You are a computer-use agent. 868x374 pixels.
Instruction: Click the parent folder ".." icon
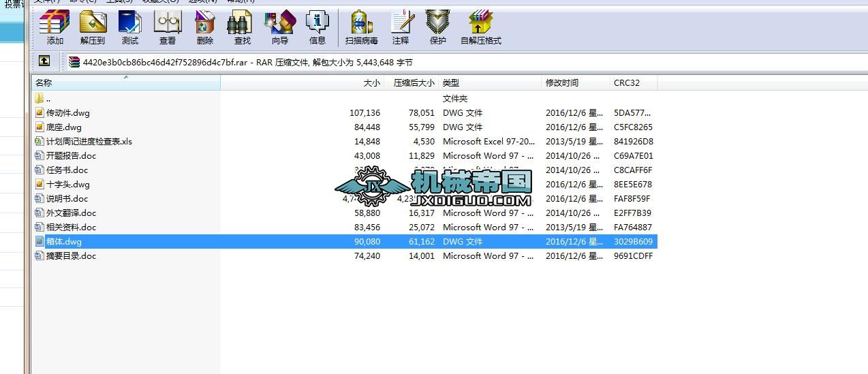coord(40,99)
